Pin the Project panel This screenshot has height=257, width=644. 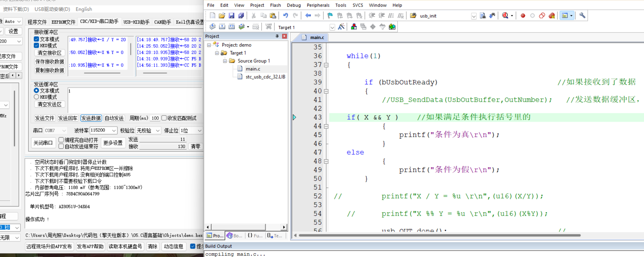click(277, 36)
